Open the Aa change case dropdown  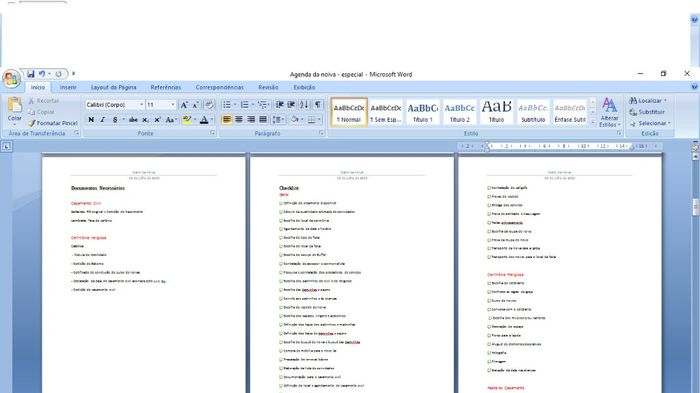[x=171, y=120]
